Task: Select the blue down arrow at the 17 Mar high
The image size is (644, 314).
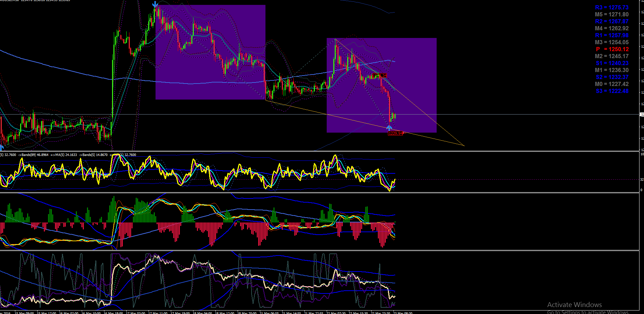Action: click(x=155, y=5)
